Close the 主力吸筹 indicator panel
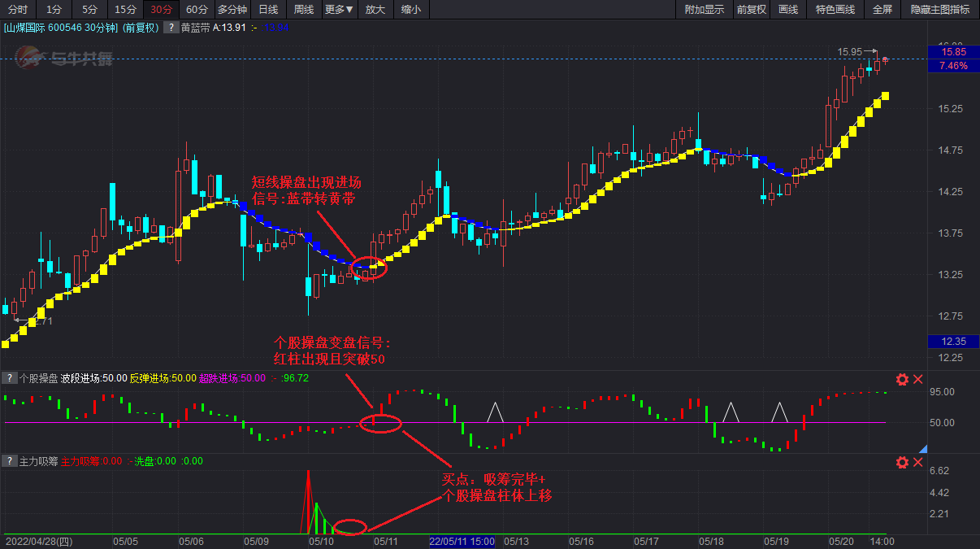This screenshot has height=549, width=980. click(x=918, y=462)
